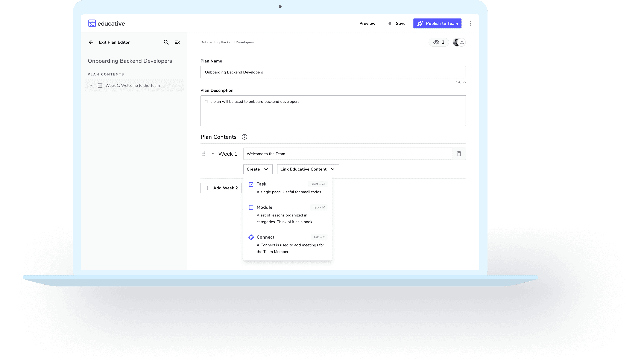Click the back arrow beside Exit Plan Editor
Image resolution: width=644 pixels, height=361 pixels.
click(x=91, y=42)
